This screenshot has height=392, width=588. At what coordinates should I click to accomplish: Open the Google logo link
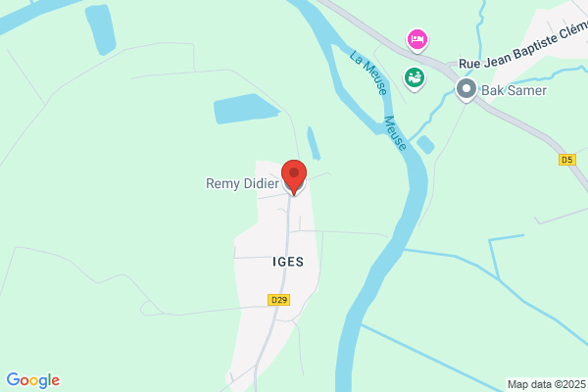[x=33, y=380]
